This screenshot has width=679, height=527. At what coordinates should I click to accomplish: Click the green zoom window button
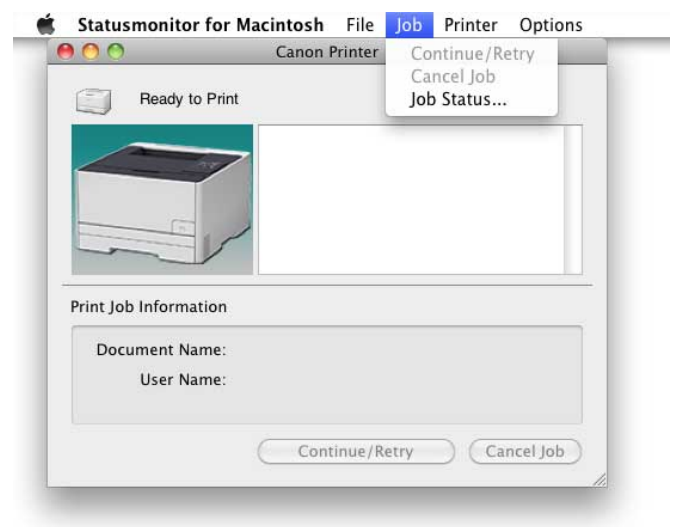pos(116,52)
